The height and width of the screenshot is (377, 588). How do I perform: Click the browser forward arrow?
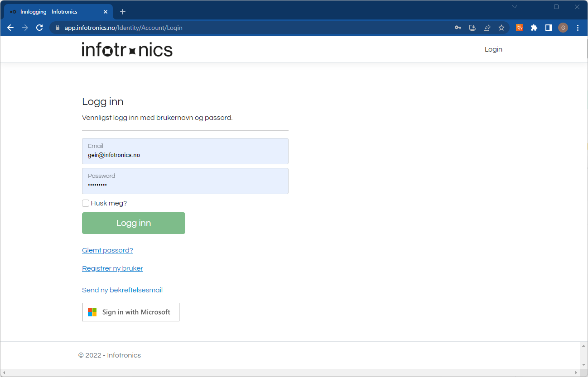[25, 28]
